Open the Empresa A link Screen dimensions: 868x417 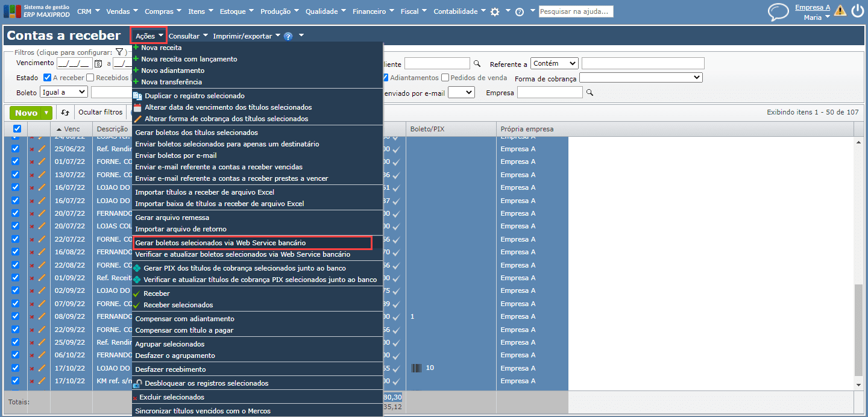(x=813, y=7)
